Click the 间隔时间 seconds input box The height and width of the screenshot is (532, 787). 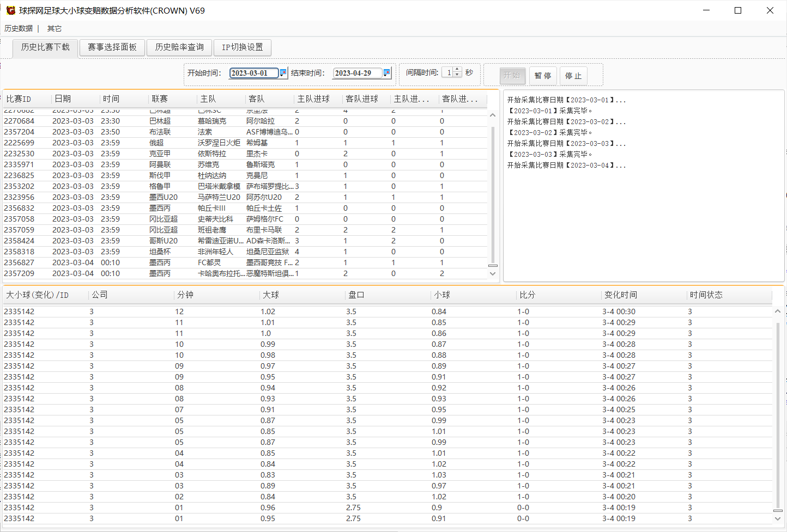pos(447,72)
